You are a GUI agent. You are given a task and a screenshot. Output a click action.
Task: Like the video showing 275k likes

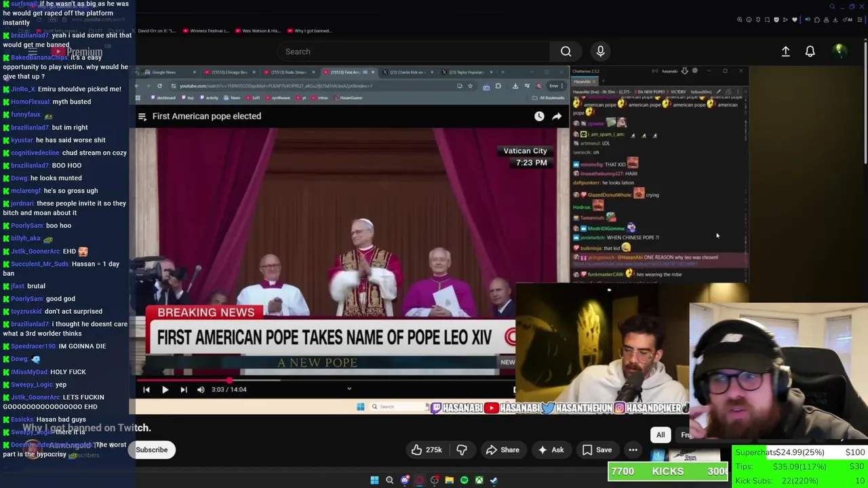[426, 450]
